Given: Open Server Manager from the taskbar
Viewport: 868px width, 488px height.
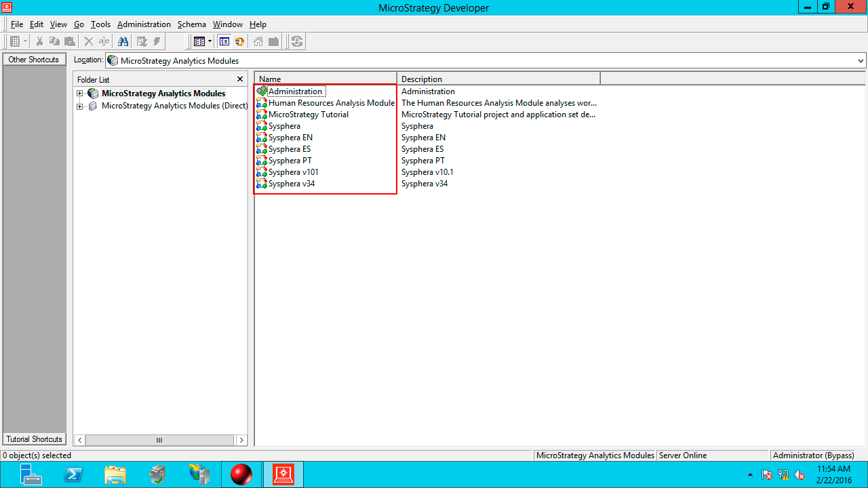Looking at the screenshot, I should click(x=31, y=474).
